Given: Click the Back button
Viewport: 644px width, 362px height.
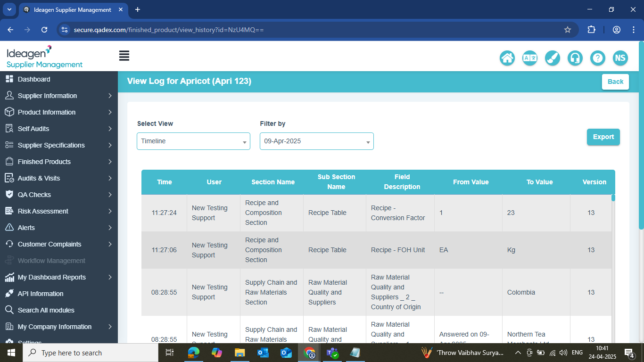Looking at the screenshot, I should tap(615, 82).
